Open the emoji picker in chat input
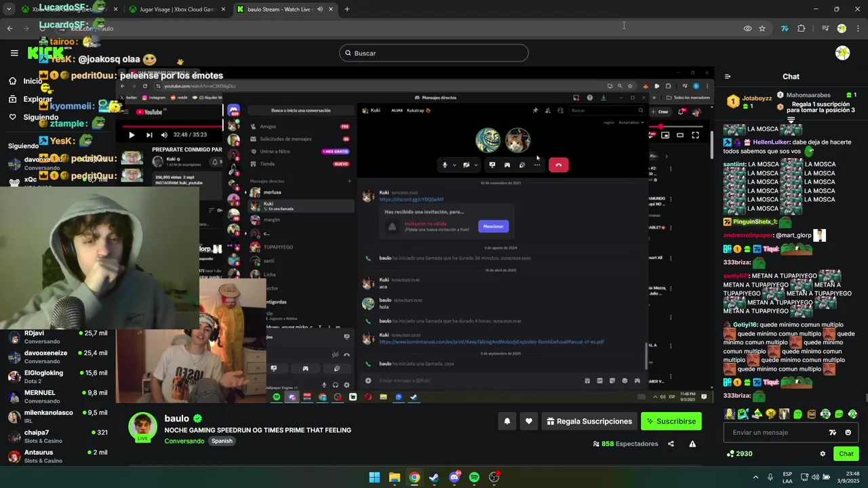 pyautogui.click(x=848, y=432)
